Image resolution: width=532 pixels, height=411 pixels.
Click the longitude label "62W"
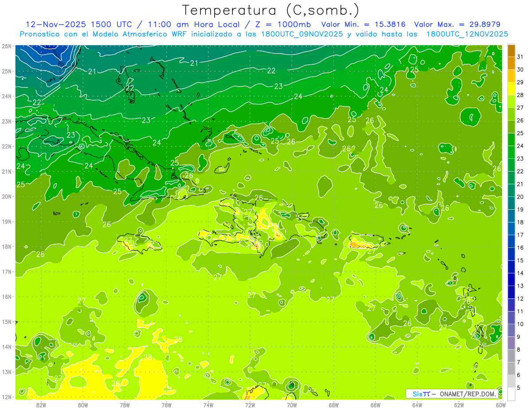(459, 404)
